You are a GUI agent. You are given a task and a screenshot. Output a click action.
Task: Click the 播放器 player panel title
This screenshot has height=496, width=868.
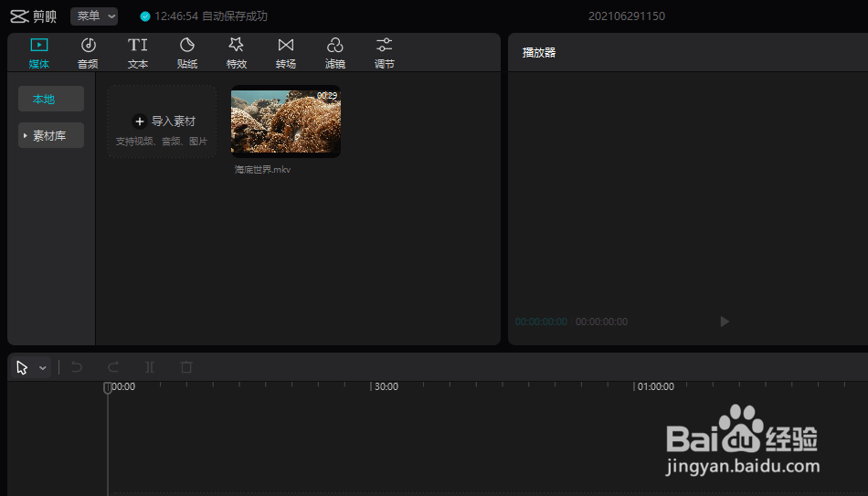click(x=539, y=53)
